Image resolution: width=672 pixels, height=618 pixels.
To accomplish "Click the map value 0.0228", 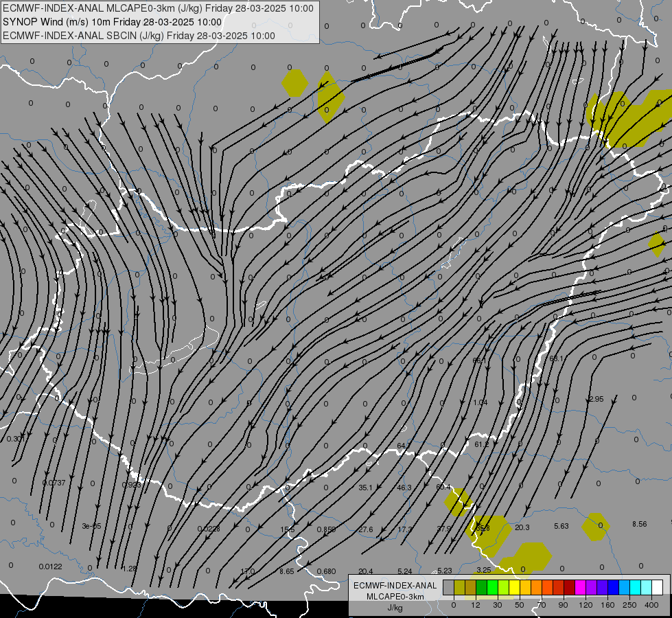I will pos(209,529).
